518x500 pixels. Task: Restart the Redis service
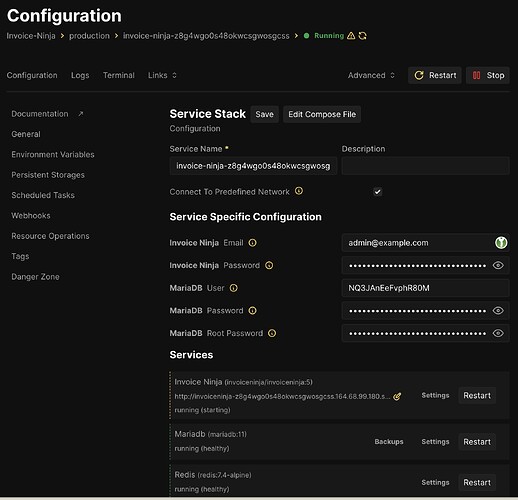pyautogui.click(x=477, y=483)
